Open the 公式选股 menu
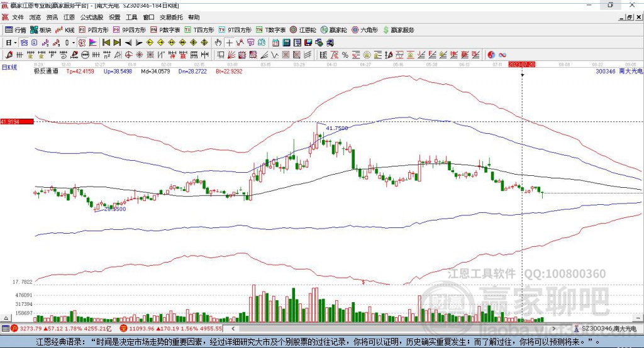Screen dimensions: 644x348 coord(92,17)
